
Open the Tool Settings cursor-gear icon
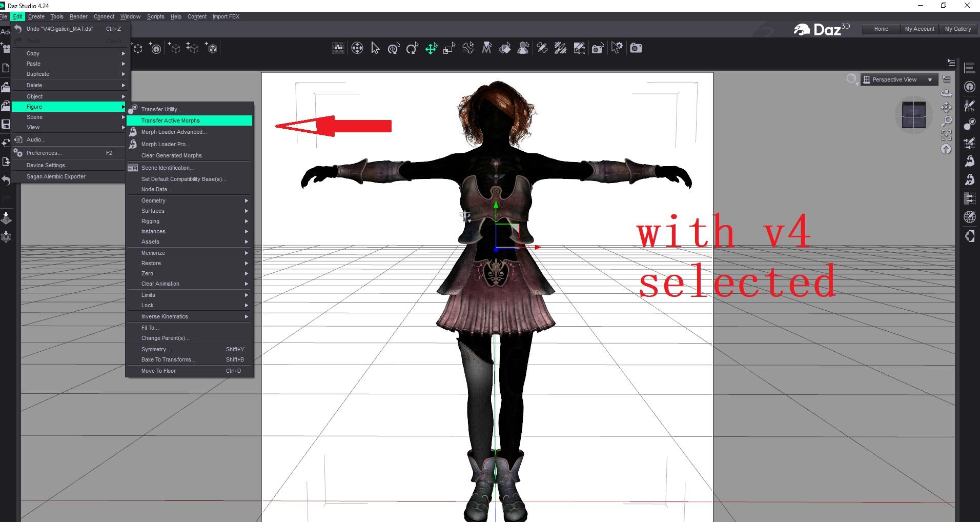coord(617,48)
